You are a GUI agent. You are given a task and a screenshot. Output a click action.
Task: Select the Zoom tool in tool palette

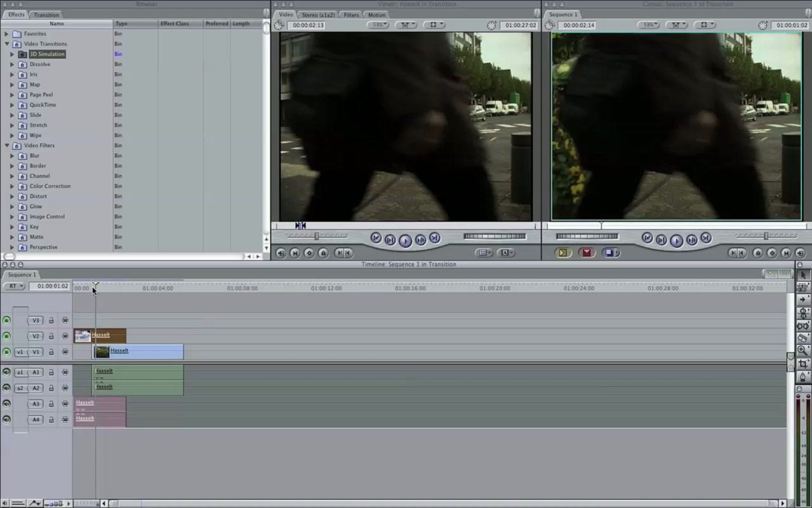[803, 350]
